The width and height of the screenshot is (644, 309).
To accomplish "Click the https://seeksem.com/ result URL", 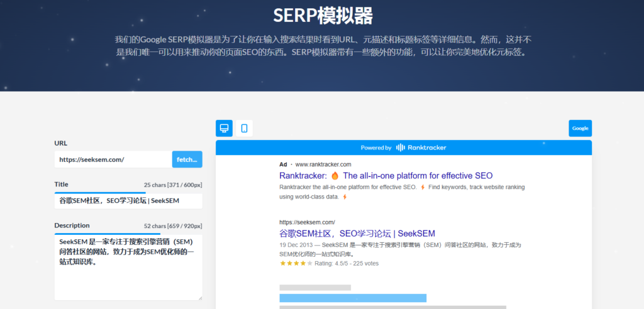I will 307,222.
